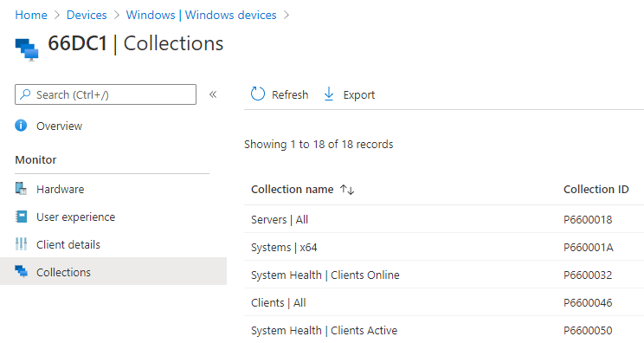Click the User experience icon

click(x=21, y=217)
